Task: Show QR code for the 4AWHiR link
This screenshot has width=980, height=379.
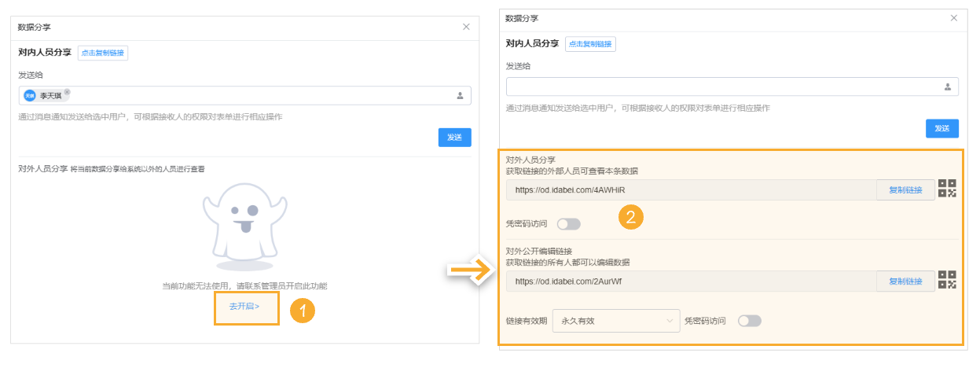Action: pyautogui.click(x=947, y=189)
